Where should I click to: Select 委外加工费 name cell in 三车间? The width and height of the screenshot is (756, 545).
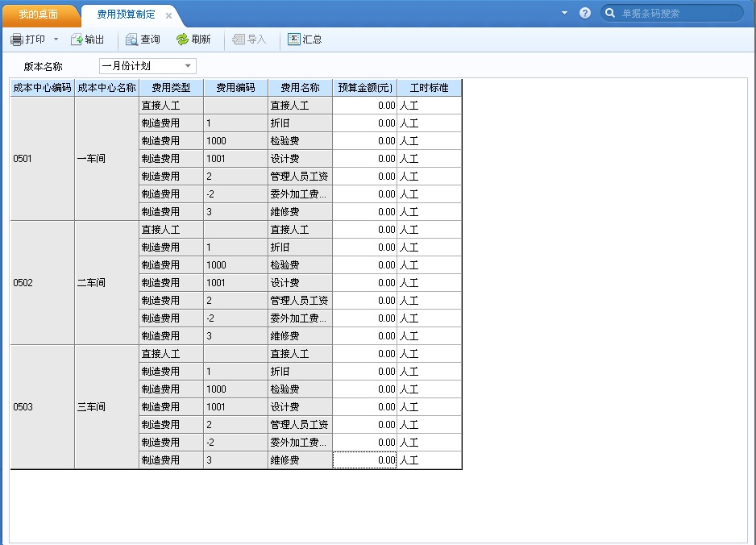pyautogui.click(x=301, y=443)
